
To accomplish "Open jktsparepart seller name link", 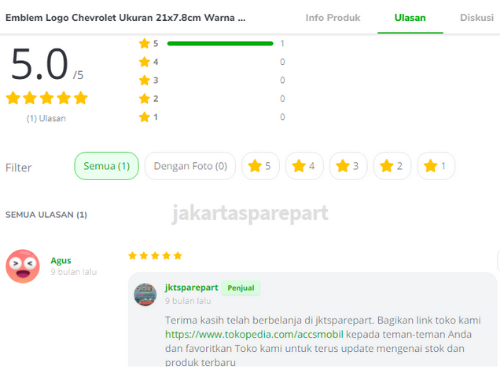I will click(191, 287).
